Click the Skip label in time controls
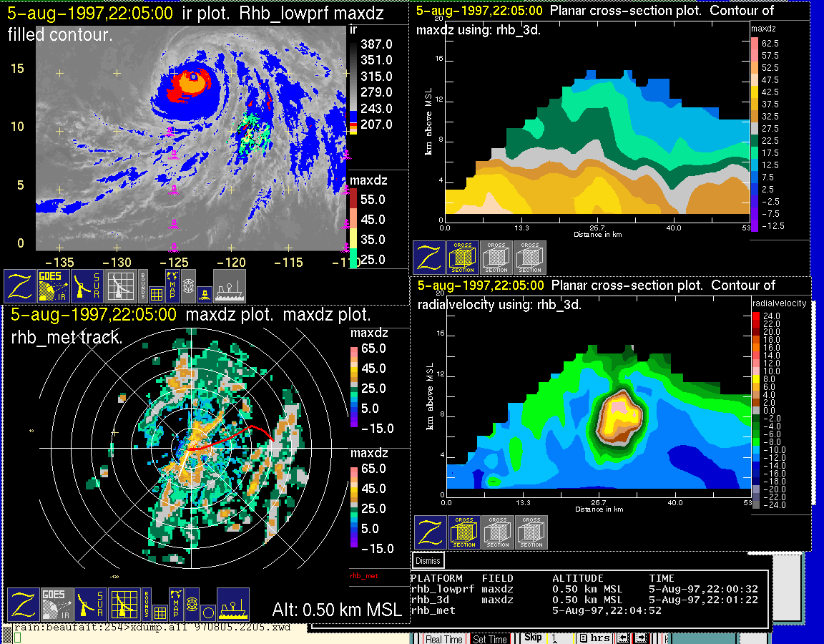This screenshot has height=644, width=824. [x=533, y=638]
